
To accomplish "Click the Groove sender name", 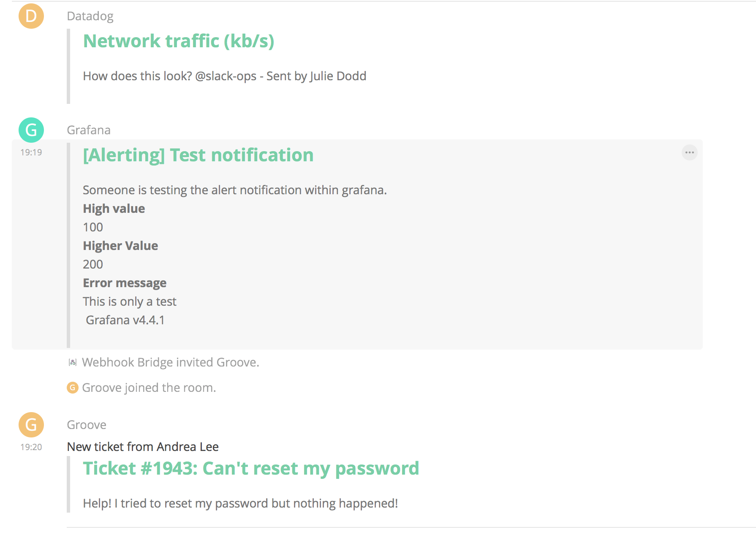I will pyautogui.click(x=86, y=425).
